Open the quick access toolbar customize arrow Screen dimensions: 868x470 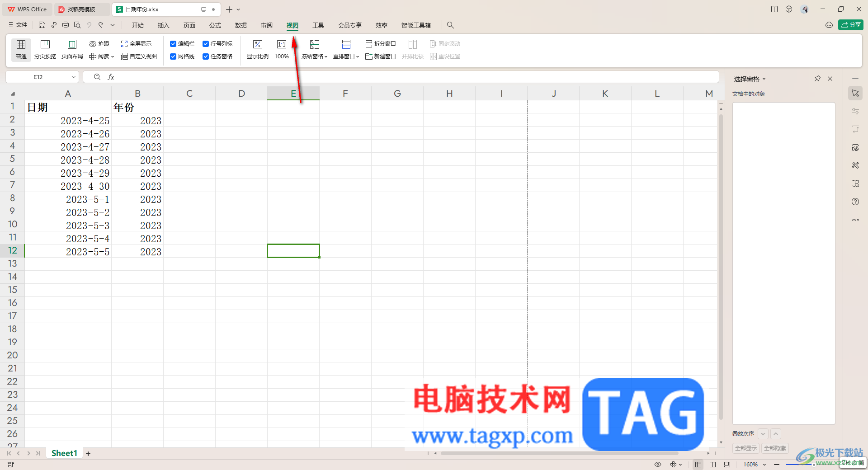(113, 25)
